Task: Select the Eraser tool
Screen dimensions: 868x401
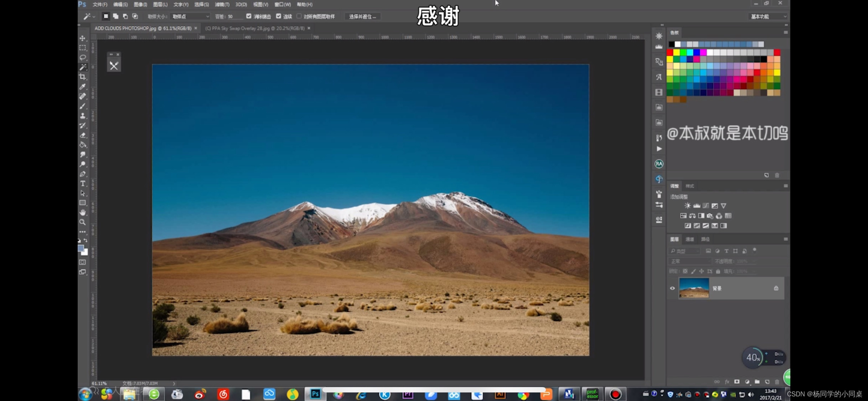Action: [83, 135]
